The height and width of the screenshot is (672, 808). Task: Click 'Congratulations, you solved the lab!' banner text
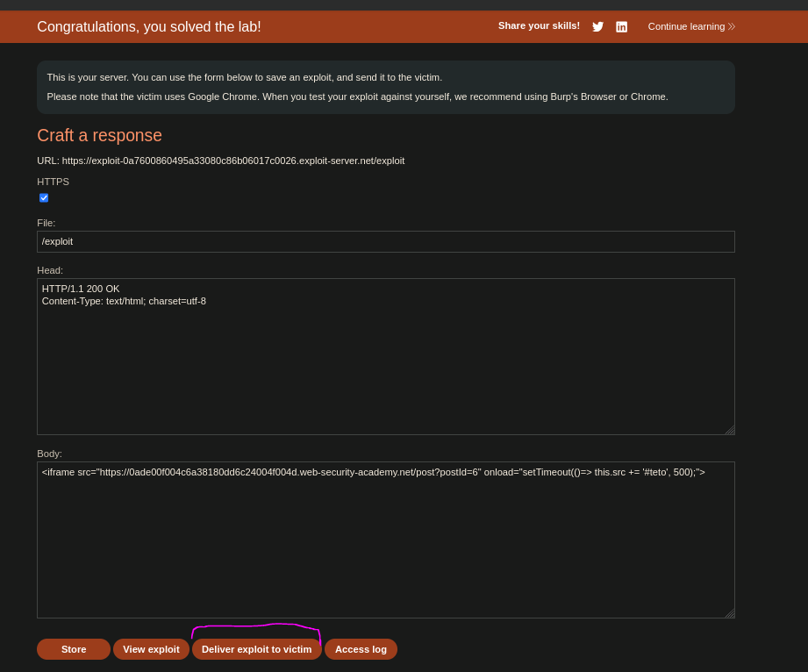(149, 27)
